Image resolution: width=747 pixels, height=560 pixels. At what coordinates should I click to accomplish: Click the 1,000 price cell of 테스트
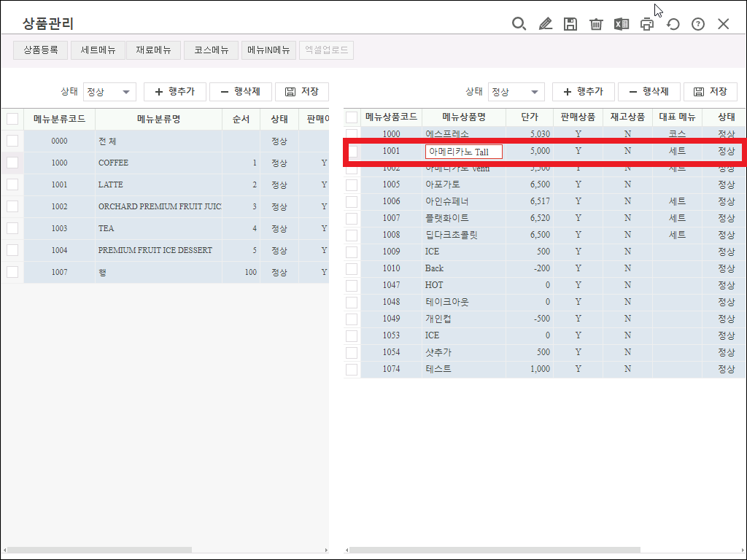pos(530,369)
